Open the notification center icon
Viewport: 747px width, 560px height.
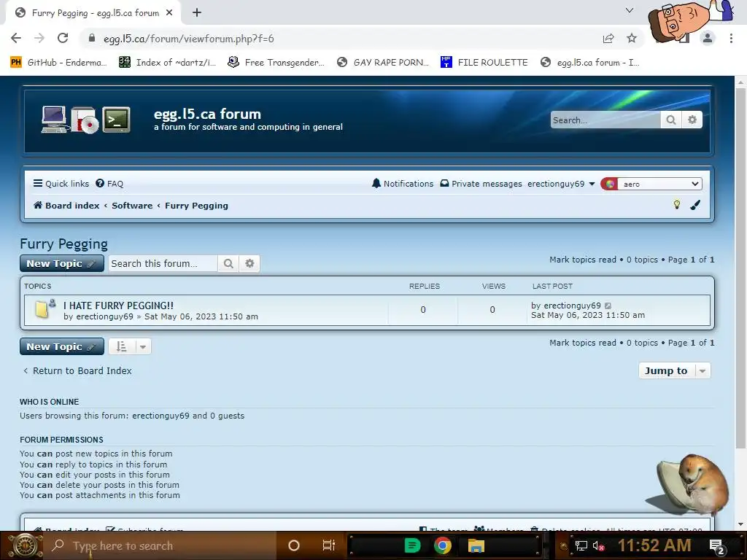(717, 546)
